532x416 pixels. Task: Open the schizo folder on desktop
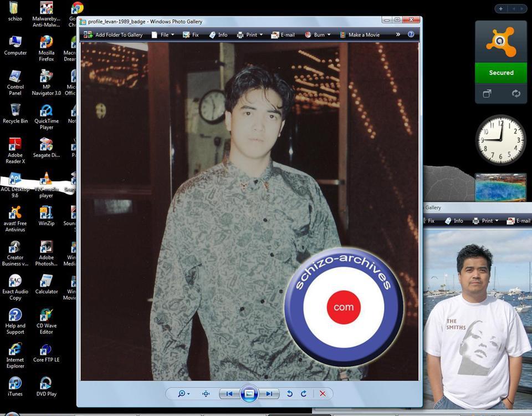coord(14,11)
